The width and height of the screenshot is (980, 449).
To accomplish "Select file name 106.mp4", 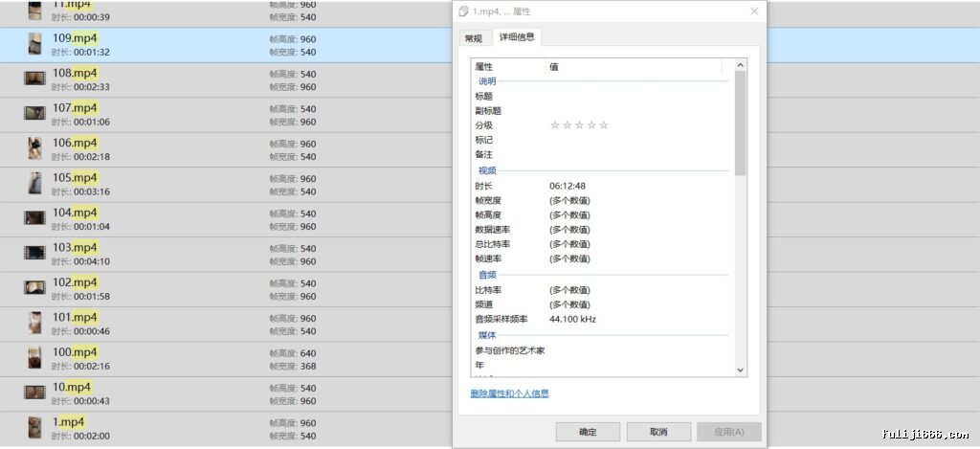I will click(75, 144).
